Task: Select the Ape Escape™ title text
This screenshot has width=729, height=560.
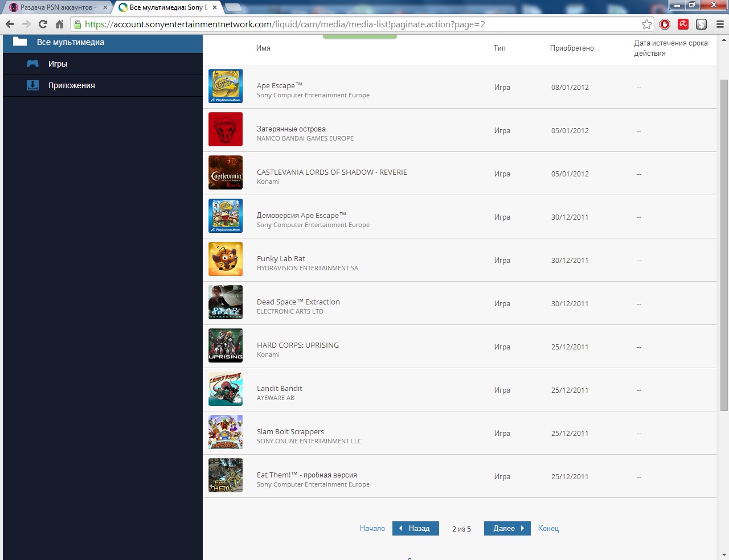Action: pos(280,85)
